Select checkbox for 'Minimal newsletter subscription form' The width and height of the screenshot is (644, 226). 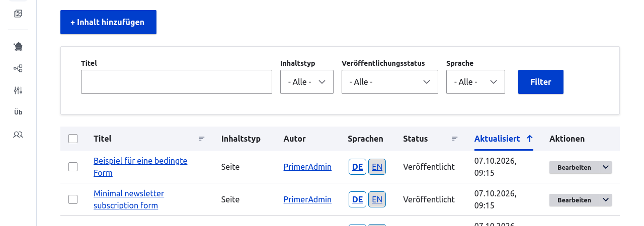click(x=73, y=199)
